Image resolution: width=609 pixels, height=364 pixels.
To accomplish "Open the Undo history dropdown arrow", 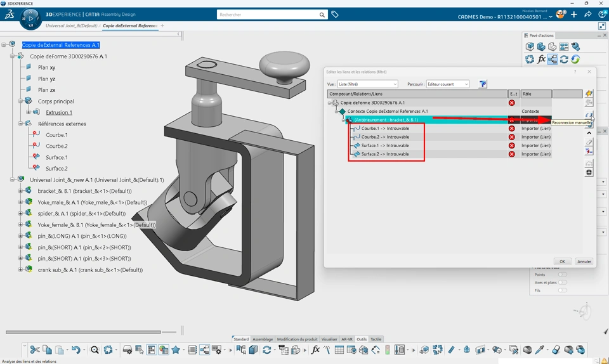I will coord(84,350).
